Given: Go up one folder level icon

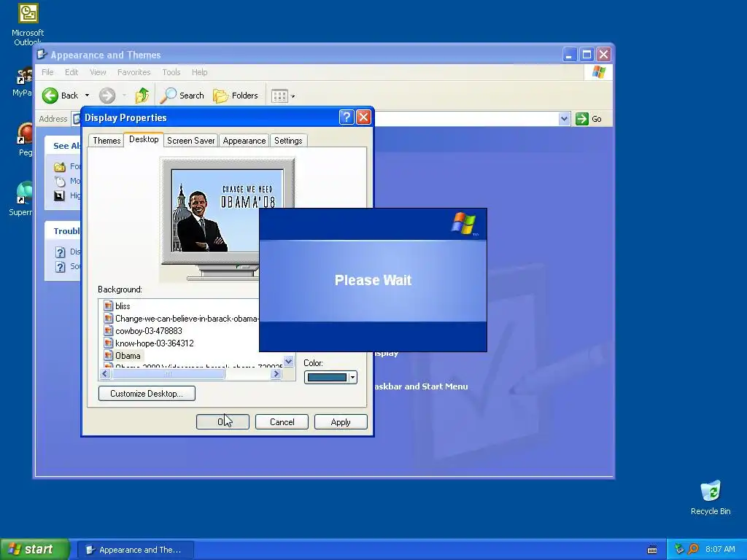Looking at the screenshot, I should (142, 96).
